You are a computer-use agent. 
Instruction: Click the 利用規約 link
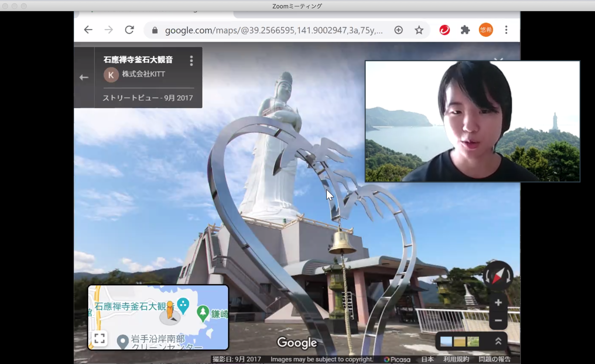tap(456, 359)
